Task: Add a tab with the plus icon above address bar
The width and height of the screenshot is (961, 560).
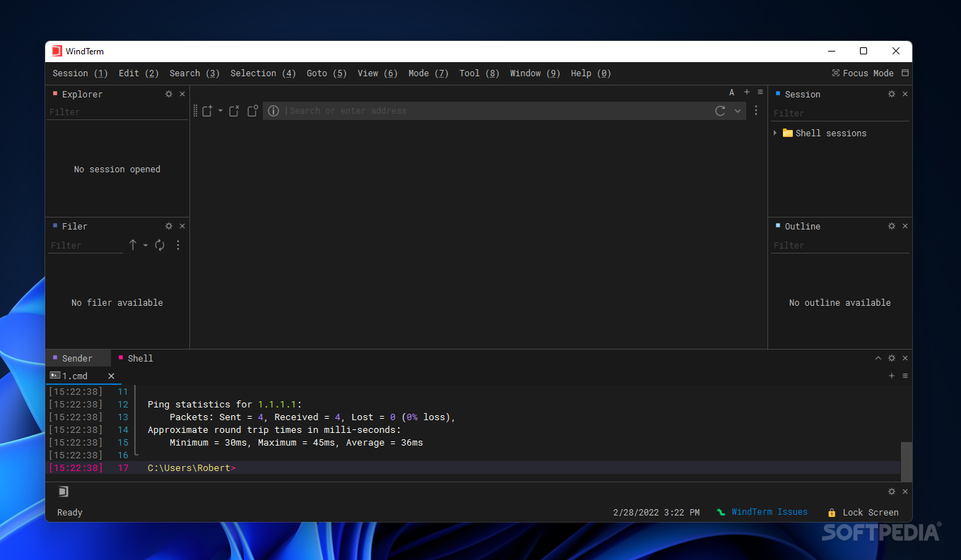Action: [x=747, y=92]
